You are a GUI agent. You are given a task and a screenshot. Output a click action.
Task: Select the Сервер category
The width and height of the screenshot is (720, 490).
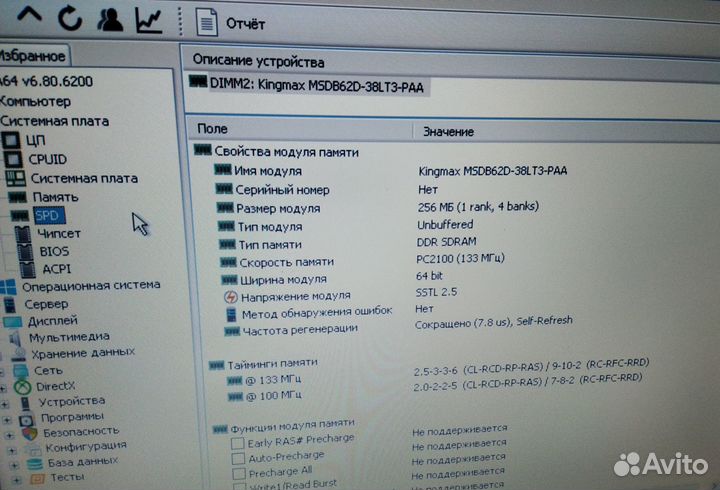click(x=46, y=304)
